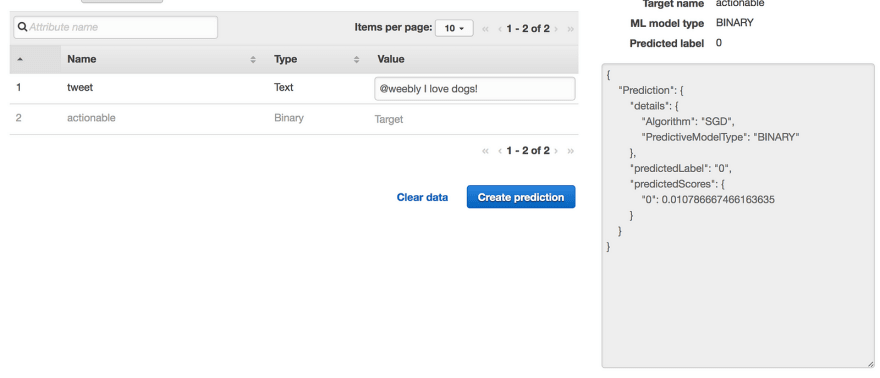This screenshot has height=378, width=880.
Task: Click the search magnifier icon
Action: coord(22,27)
